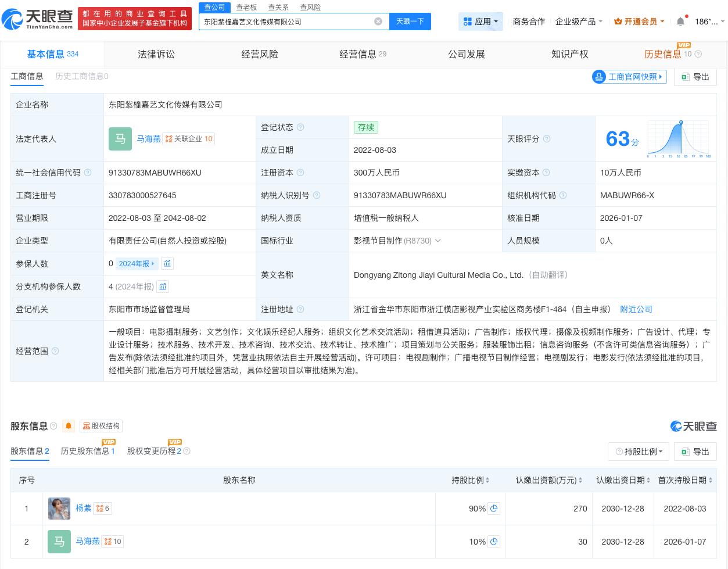Open the 持股比例 sorting dropdown
The image size is (728, 569).
pyautogui.click(x=639, y=452)
